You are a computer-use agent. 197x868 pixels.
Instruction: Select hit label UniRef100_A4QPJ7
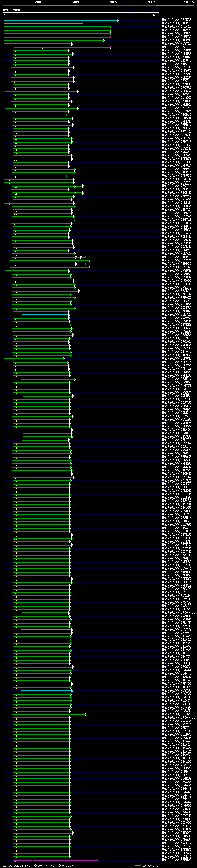[x=177, y=115]
